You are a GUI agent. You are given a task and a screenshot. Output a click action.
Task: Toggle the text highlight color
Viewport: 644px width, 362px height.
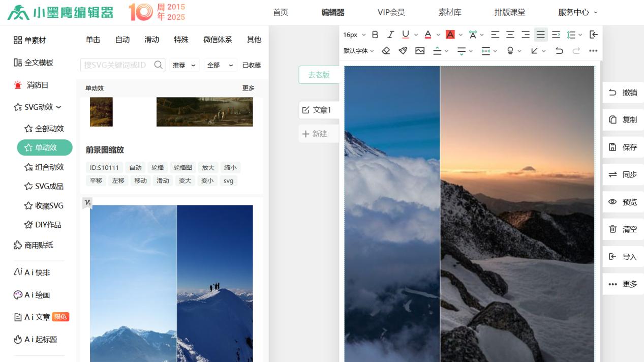(x=449, y=35)
